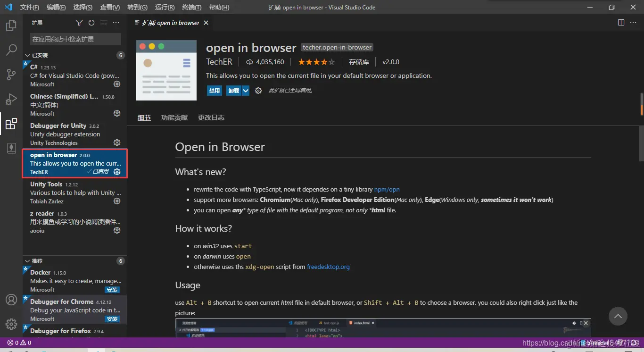
Task: Open the 运行(R) menu
Action: 165,8
